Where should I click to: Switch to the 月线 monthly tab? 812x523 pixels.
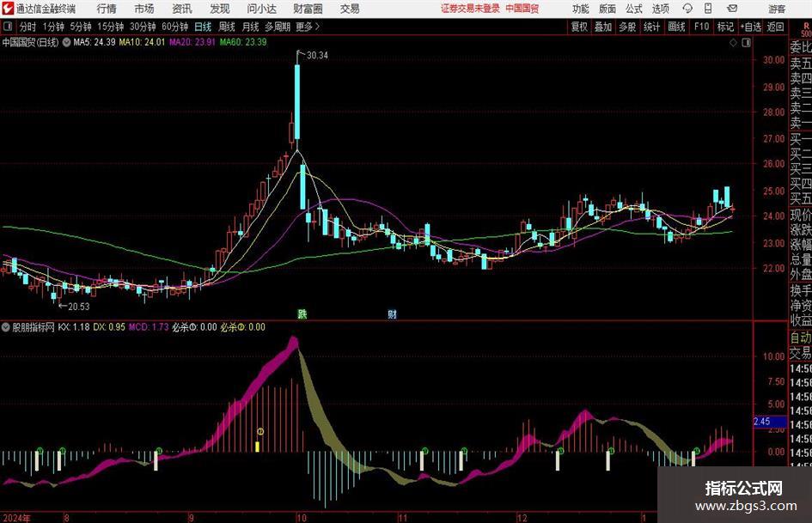tap(250, 27)
